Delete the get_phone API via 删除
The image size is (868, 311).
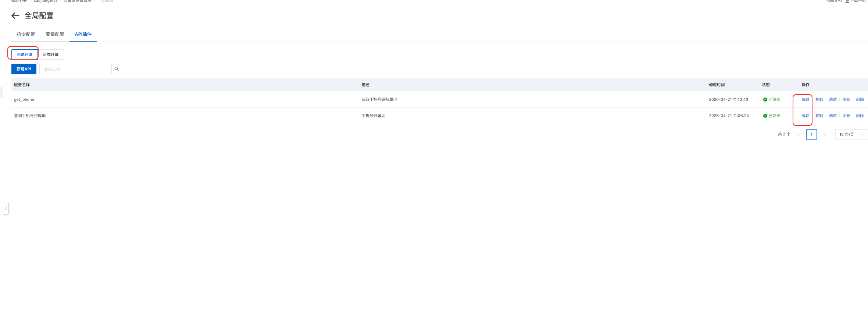pos(860,99)
